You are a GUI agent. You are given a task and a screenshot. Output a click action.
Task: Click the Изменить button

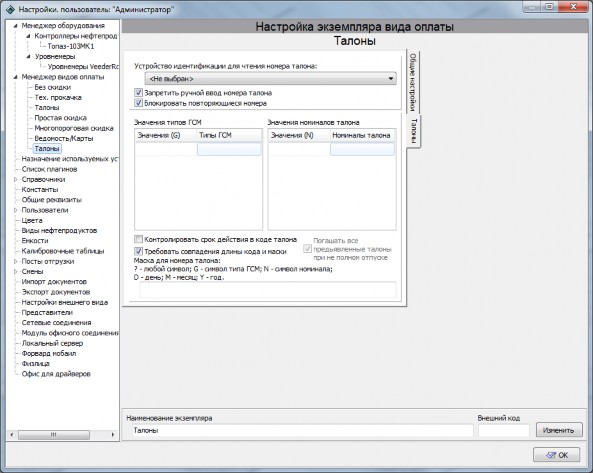(x=559, y=430)
